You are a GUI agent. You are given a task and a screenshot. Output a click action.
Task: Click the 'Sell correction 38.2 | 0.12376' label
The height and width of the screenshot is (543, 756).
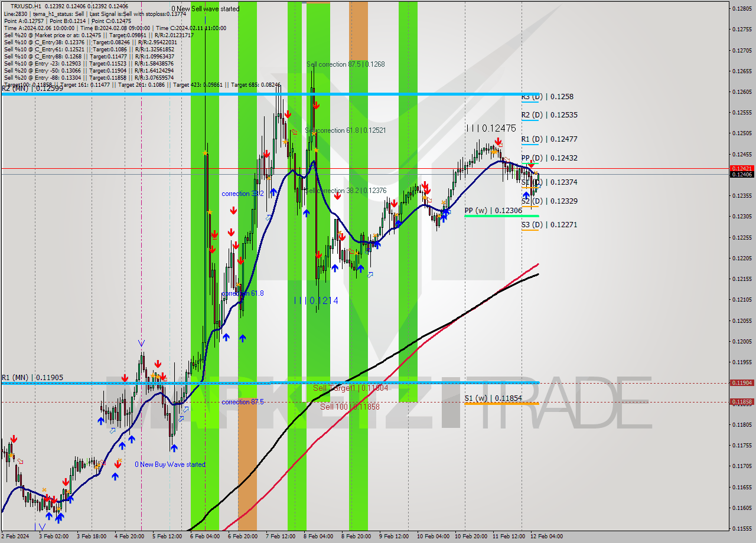tap(346, 191)
